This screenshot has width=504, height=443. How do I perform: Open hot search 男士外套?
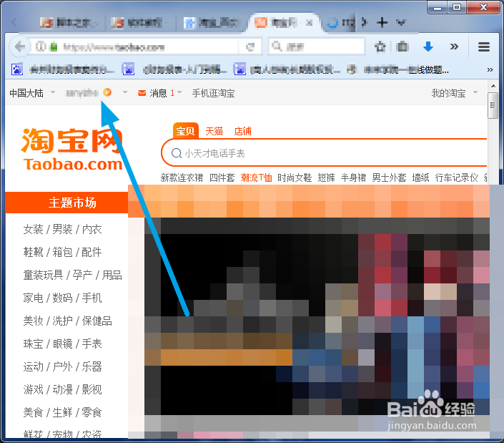pyautogui.click(x=389, y=177)
